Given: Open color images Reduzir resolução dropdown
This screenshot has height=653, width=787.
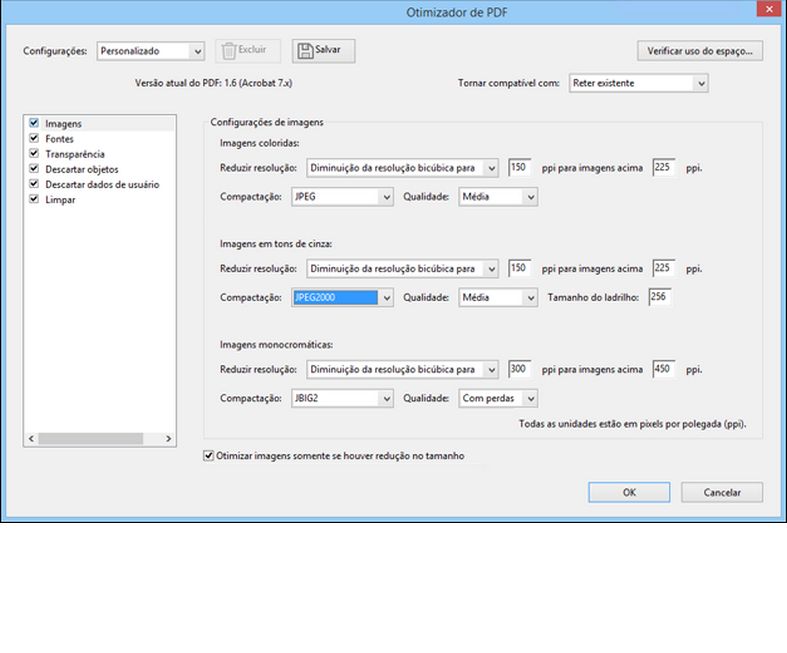Looking at the screenshot, I should pos(402,168).
